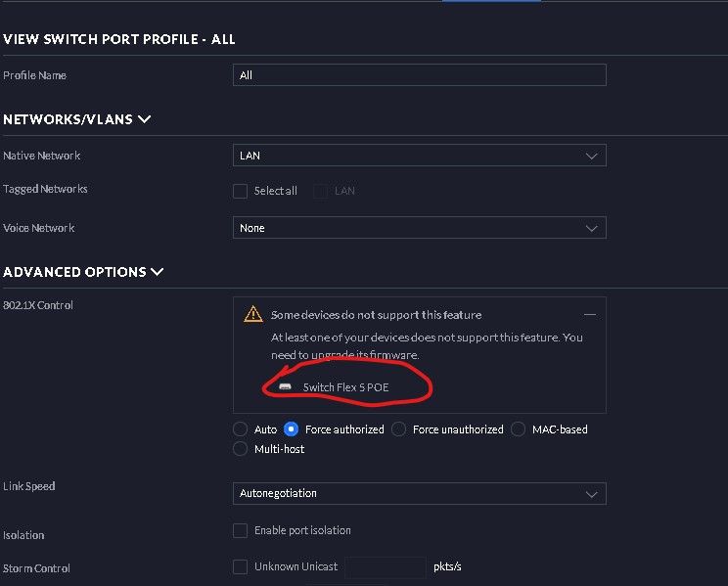The height and width of the screenshot is (586, 728).
Task: Select the Force unauthorized radio button
Action: 398,429
